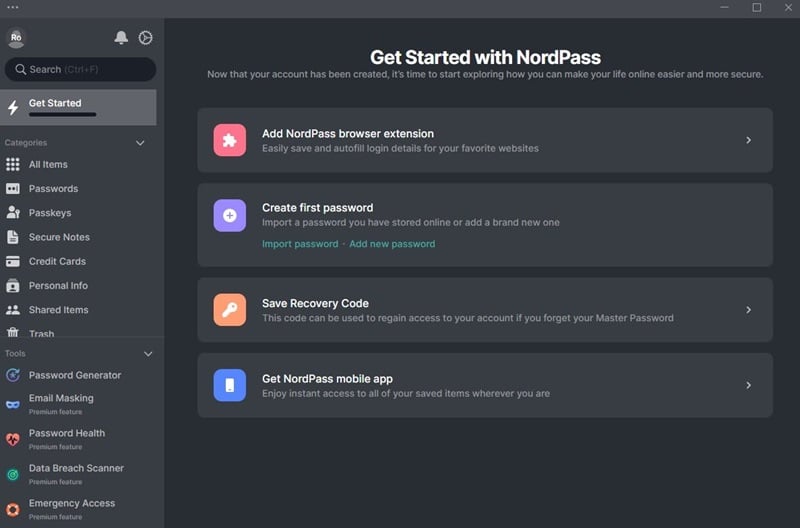Click the compass icon beside the bell
The width and height of the screenshot is (800, 528).
pos(145,37)
